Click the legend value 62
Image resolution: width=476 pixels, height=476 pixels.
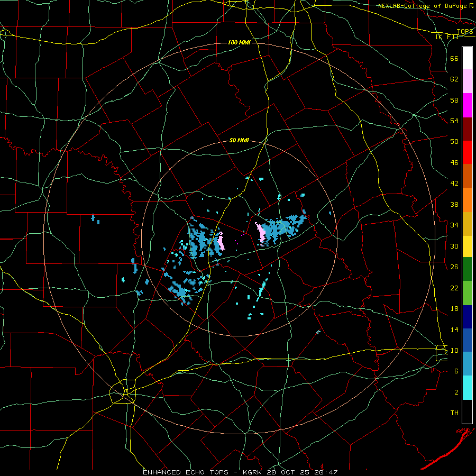click(x=454, y=79)
